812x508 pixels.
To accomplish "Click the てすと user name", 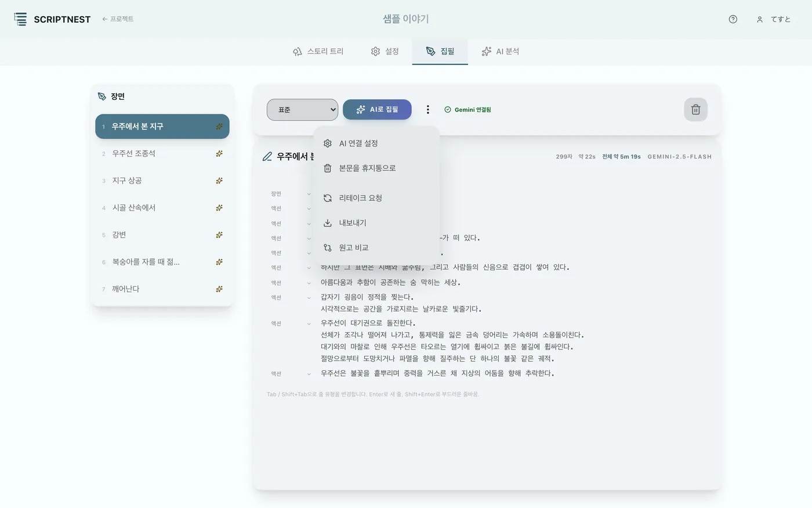I will point(781,19).
